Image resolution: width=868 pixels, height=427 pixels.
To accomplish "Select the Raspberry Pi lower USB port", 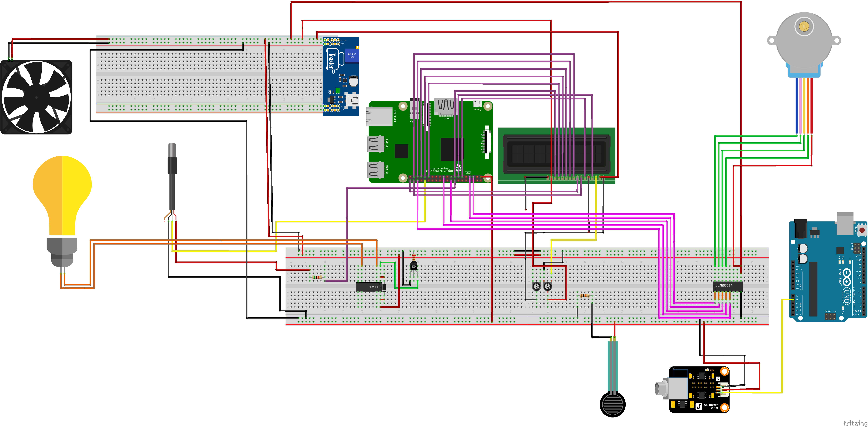I will [x=376, y=170].
